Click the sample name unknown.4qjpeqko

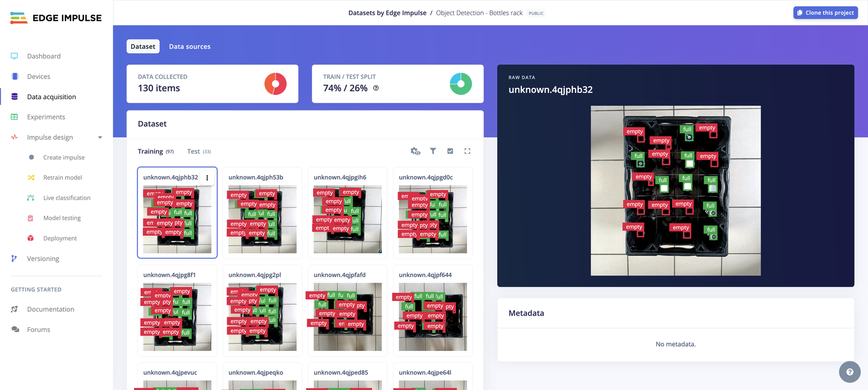[x=256, y=373]
